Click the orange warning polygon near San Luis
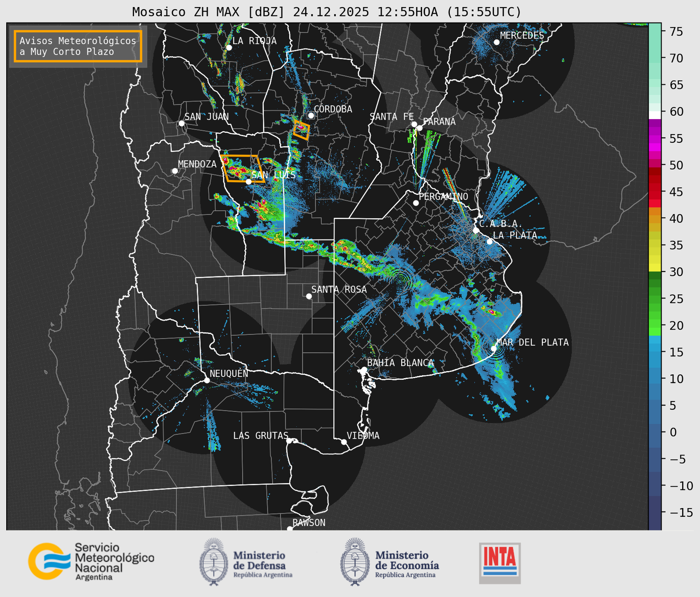This screenshot has width=700, height=597. click(x=243, y=169)
